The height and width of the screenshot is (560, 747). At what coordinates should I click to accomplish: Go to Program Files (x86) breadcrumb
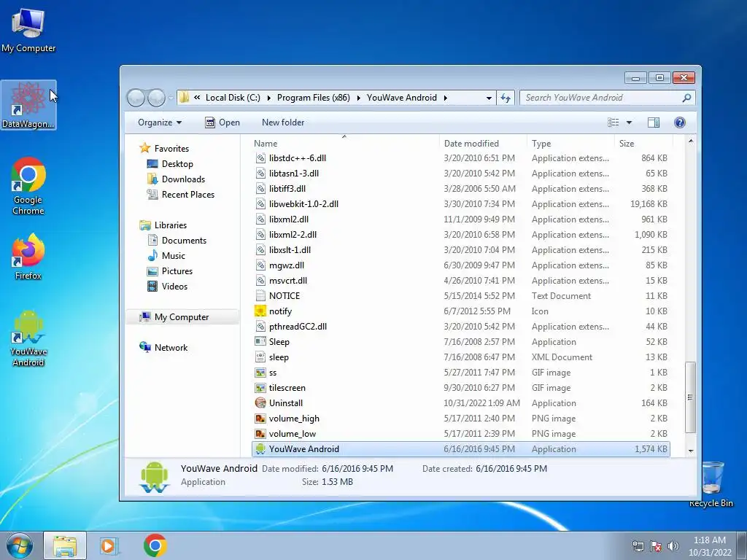314,98
